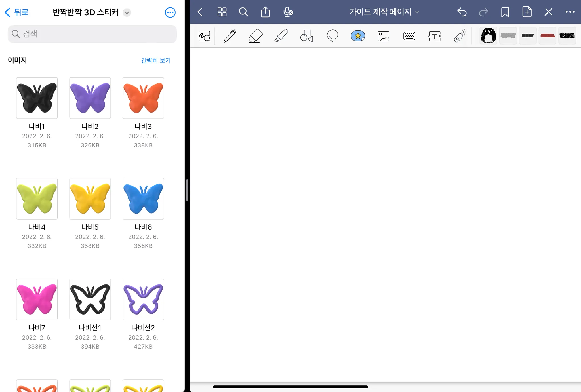The height and width of the screenshot is (392, 581).
Task: Select the Pen tool in GoodNotes toolbar
Action: coord(230,36)
